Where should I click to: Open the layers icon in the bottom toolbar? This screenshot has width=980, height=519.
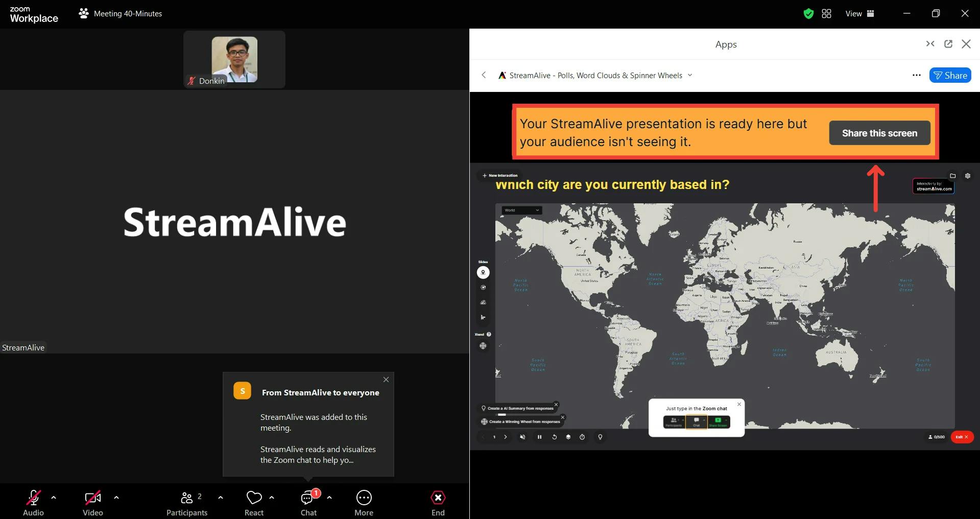[x=568, y=437]
